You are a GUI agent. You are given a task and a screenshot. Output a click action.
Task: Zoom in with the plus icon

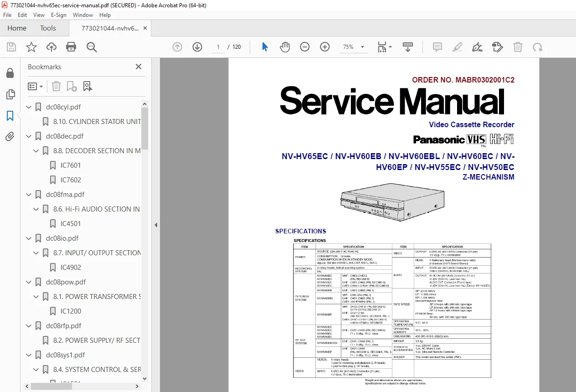[x=325, y=47]
